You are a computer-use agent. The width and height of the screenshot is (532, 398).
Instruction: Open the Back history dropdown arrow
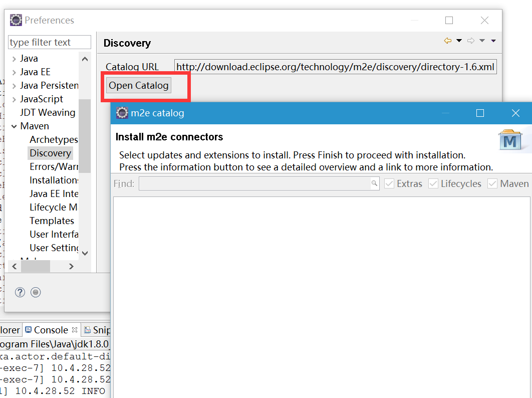[x=459, y=41]
